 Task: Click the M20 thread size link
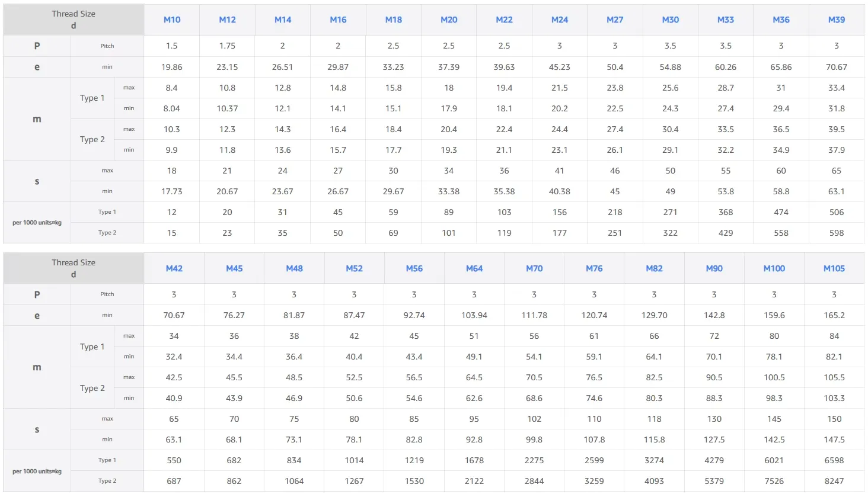coord(449,20)
